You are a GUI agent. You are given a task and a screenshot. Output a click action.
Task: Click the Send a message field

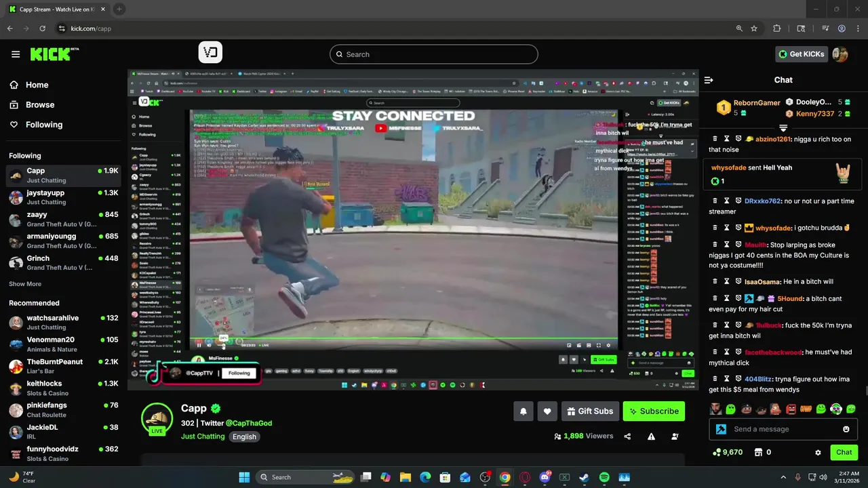tap(783, 429)
